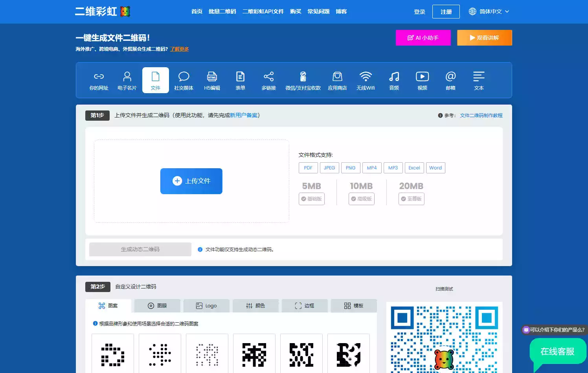The height and width of the screenshot is (373, 588).
Task: Open the Social Media (社交媒体) icon
Action: click(x=184, y=80)
